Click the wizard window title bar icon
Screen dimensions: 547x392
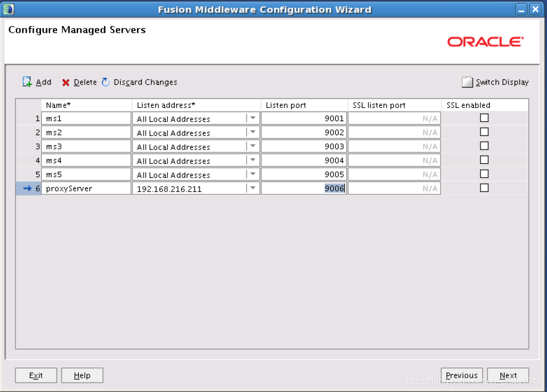[9, 9]
